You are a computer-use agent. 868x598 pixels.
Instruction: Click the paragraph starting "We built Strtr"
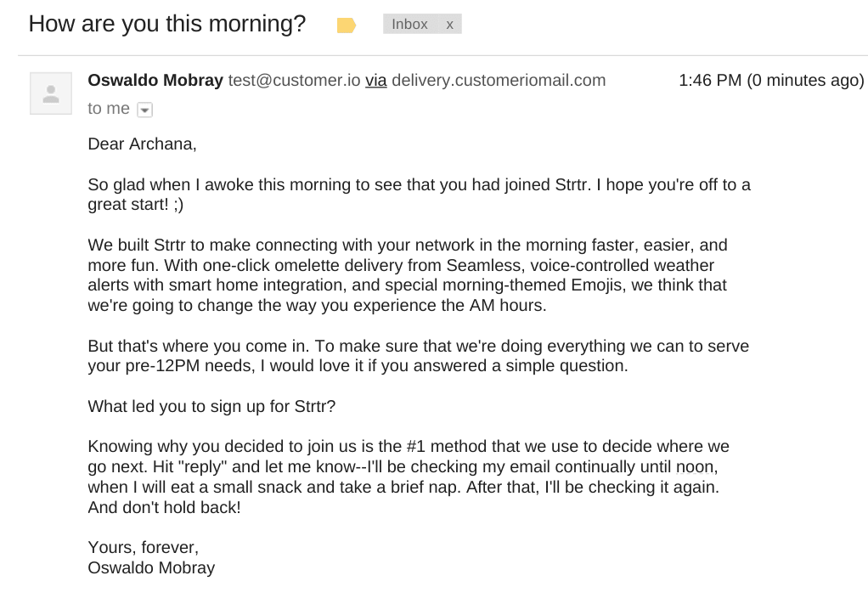[x=408, y=275]
